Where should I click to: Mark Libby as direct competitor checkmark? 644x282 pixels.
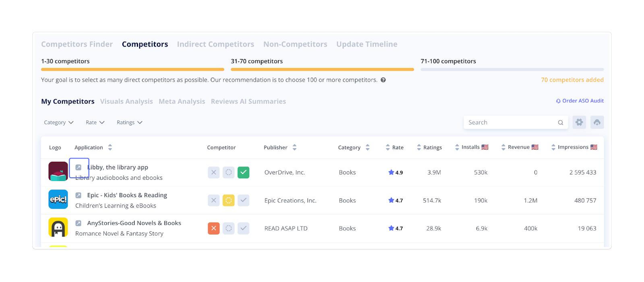(x=244, y=173)
